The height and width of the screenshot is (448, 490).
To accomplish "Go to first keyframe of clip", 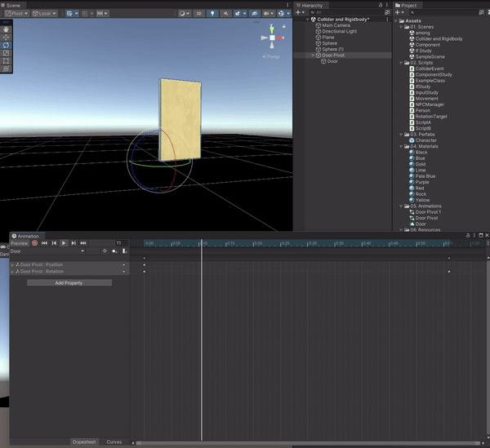I will tap(44, 243).
